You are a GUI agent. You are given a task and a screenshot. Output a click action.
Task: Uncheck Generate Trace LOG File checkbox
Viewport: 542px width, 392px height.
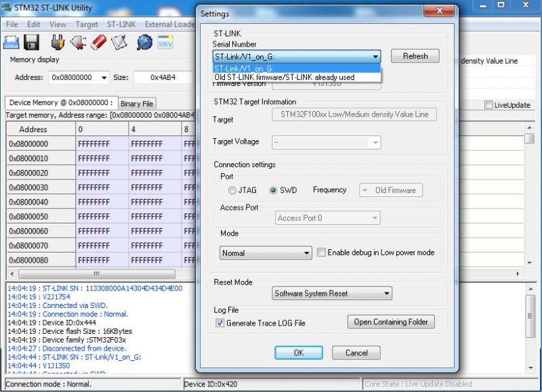pyautogui.click(x=220, y=323)
